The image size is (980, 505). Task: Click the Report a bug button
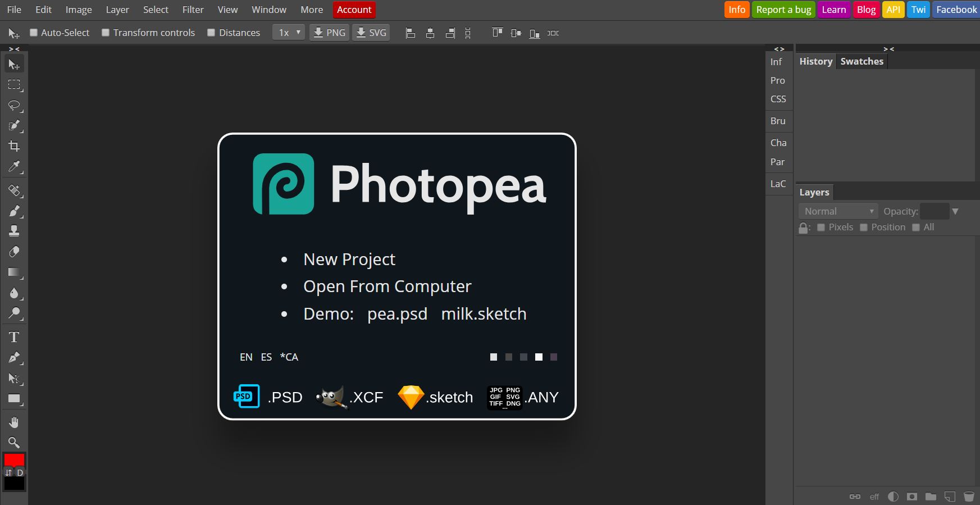click(783, 10)
